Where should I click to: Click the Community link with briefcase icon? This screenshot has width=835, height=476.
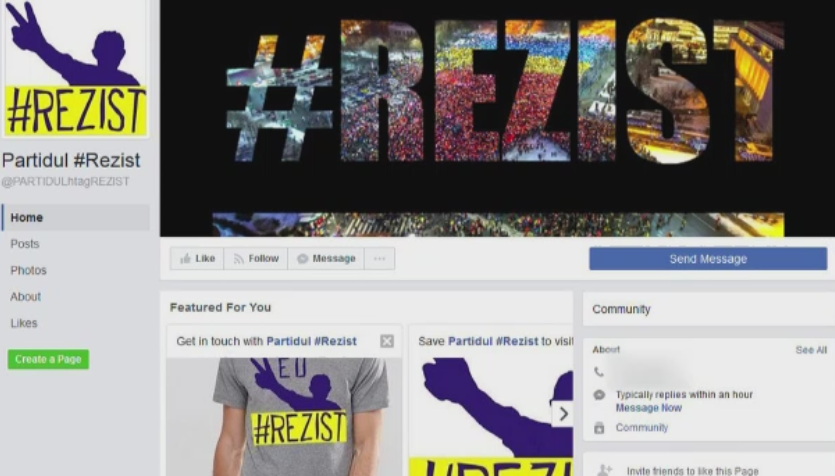[642, 428]
